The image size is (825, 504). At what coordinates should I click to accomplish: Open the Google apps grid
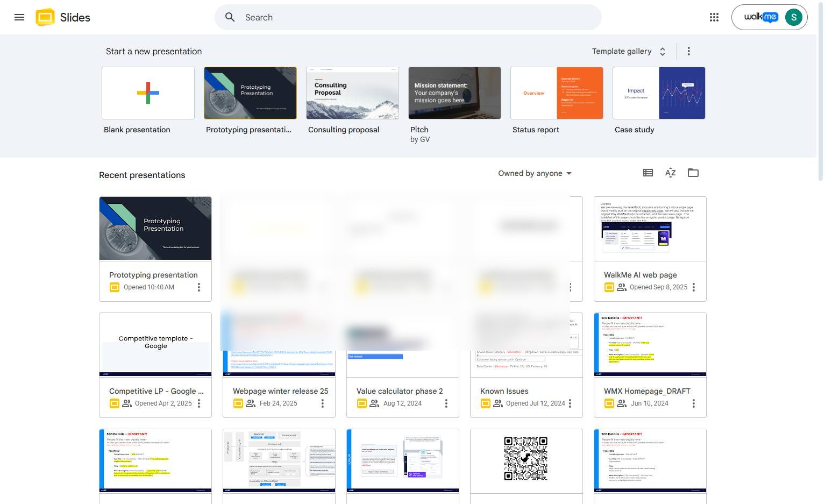[714, 17]
